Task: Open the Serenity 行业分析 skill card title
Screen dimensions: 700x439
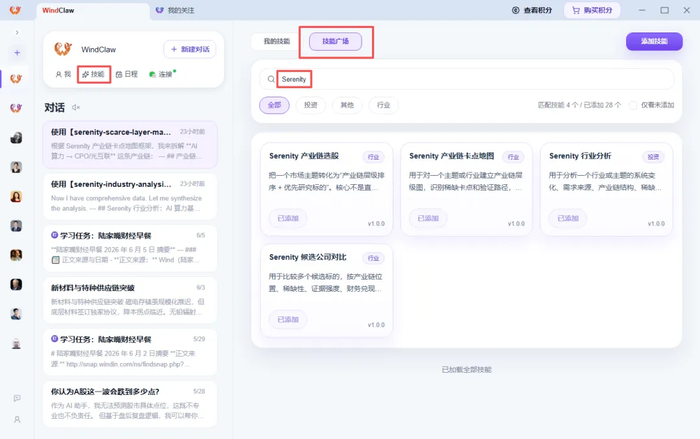Action: (580, 156)
